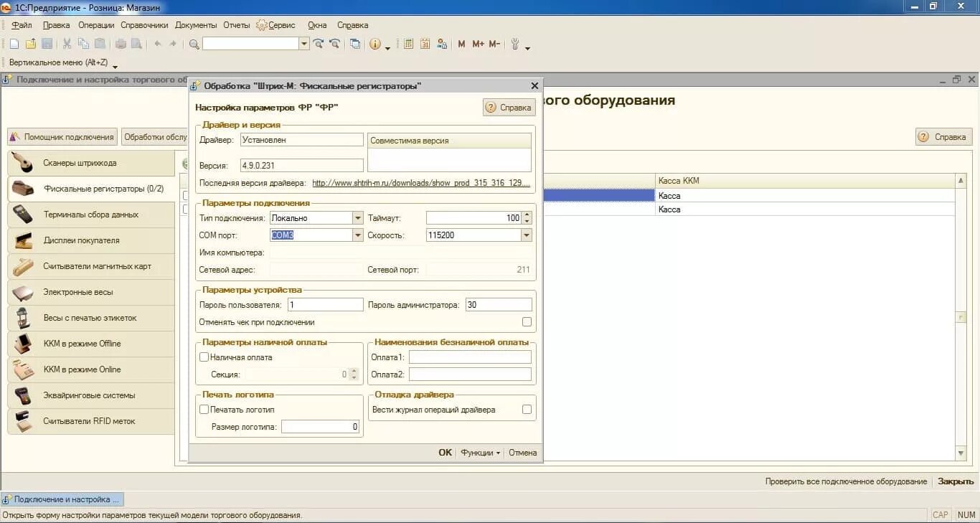Expand the Скорость dropdown arrow

coord(527,235)
